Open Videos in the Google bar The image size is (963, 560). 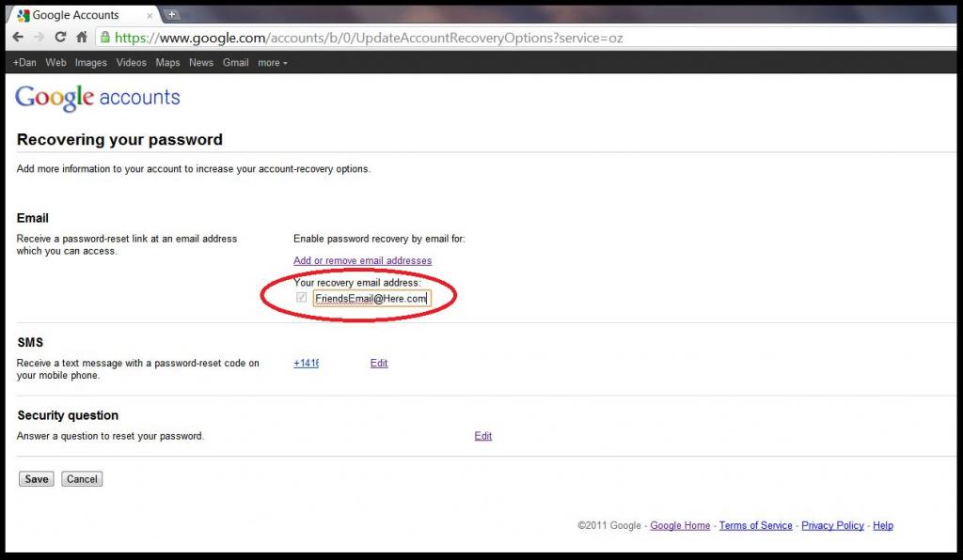click(x=132, y=63)
